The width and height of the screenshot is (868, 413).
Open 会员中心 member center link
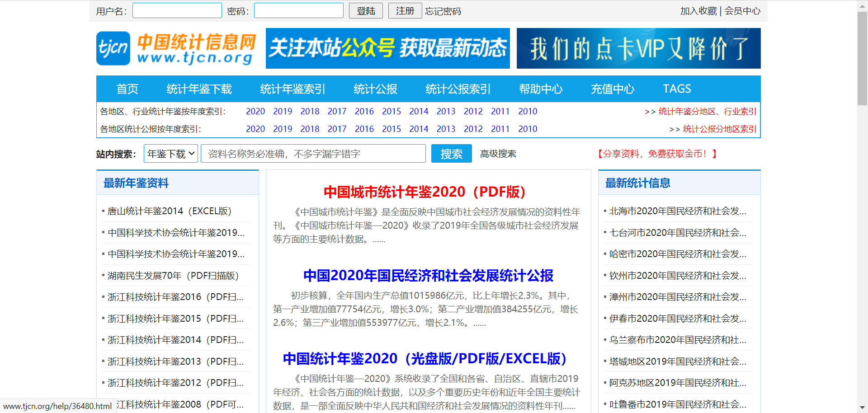coord(742,11)
